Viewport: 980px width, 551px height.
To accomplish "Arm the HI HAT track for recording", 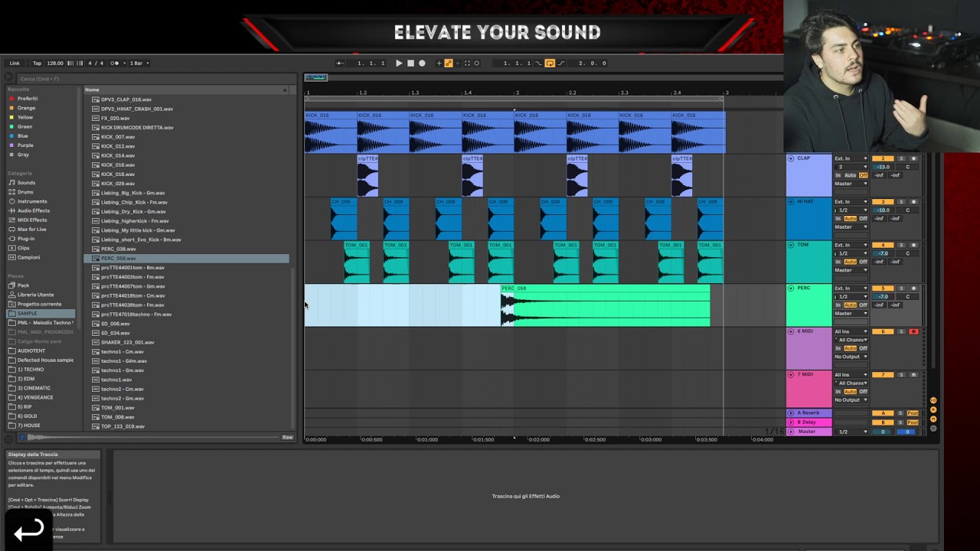I will pyautogui.click(x=913, y=202).
